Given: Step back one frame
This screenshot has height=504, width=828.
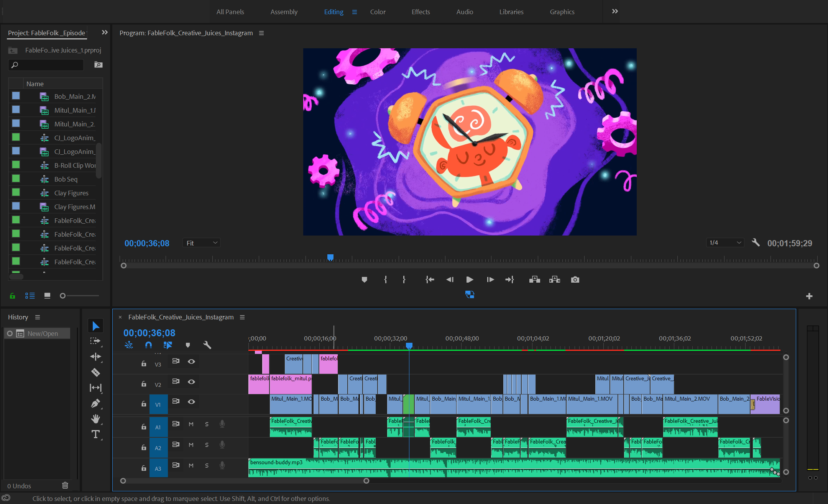Looking at the screenshot, I should [x=450, y=280].
